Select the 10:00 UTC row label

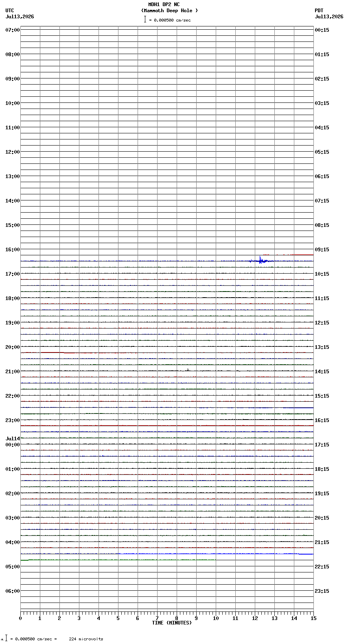coord(13,103)
